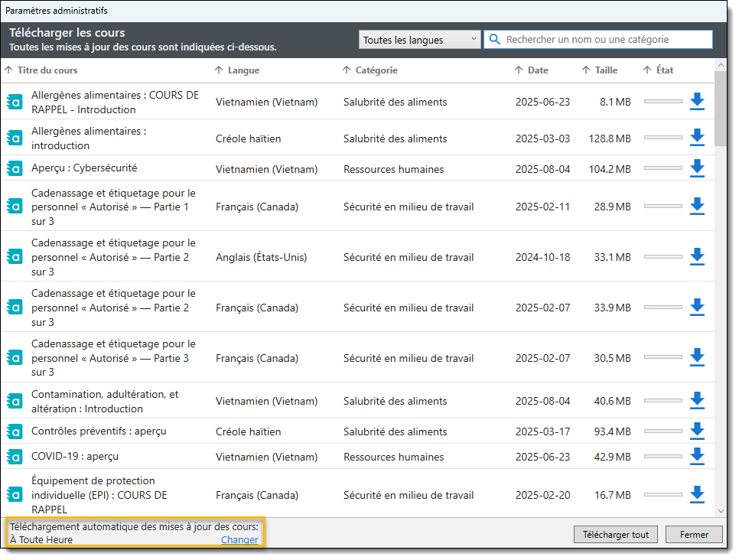Sort by Titre du cours column
The width and height of the screenshot is (739, 560).
47,70
